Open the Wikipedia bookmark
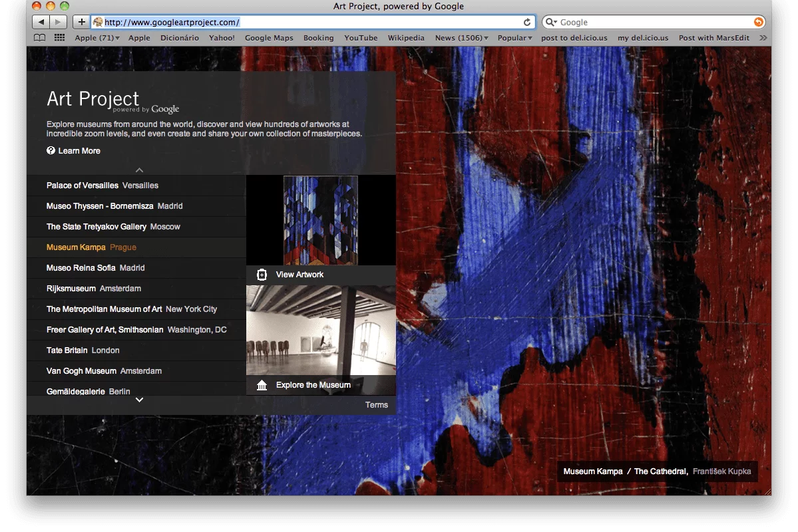 [406, 38]
